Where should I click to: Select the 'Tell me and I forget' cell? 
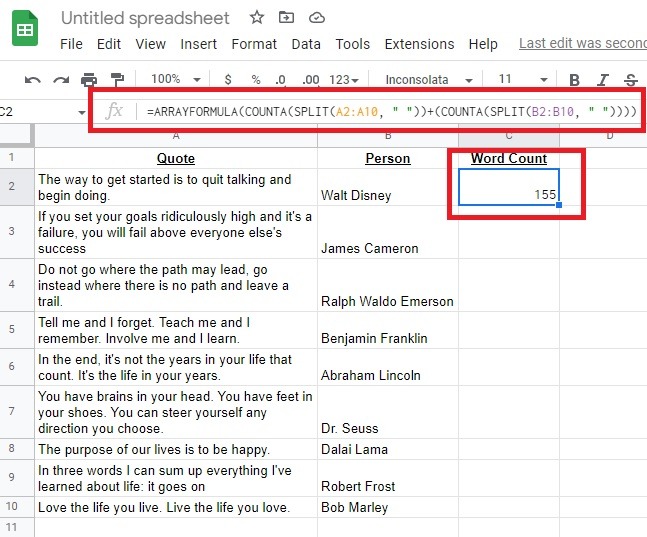[176, 330]
